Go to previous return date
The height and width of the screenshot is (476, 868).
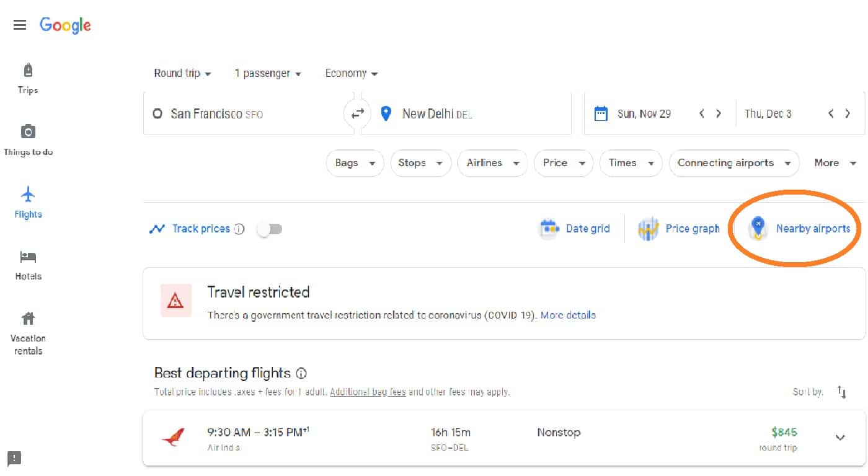831,113
